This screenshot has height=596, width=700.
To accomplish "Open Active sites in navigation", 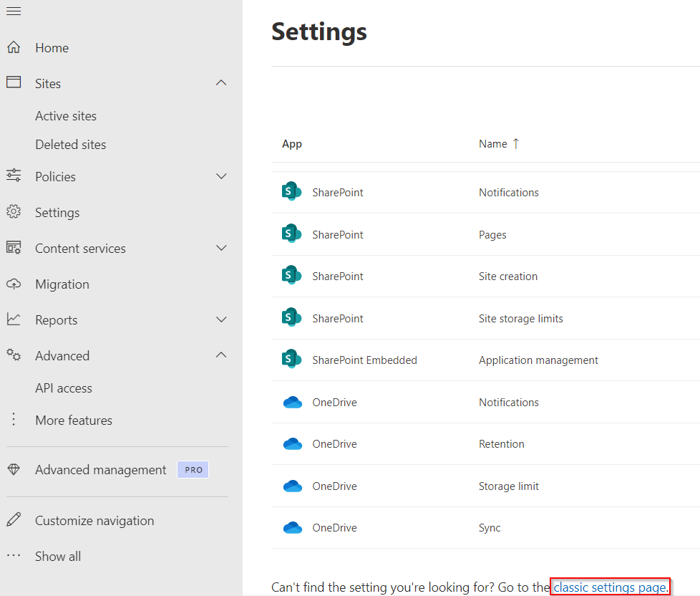I will click(x=66, y=116).
